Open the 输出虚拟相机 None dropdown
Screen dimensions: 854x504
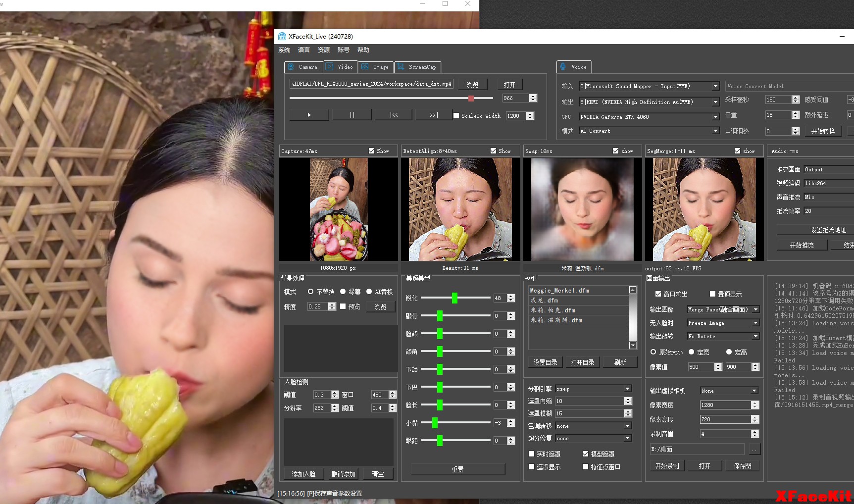729,391
